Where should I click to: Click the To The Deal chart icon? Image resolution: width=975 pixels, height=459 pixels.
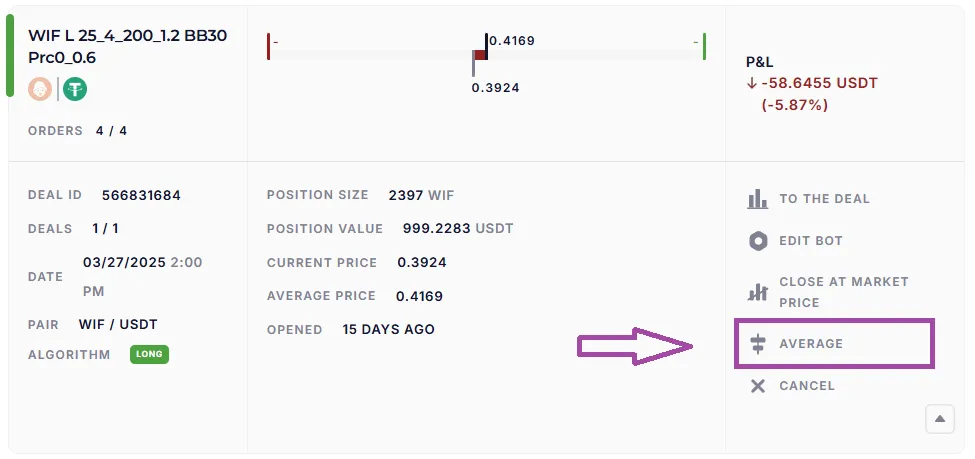click(758, 198)
